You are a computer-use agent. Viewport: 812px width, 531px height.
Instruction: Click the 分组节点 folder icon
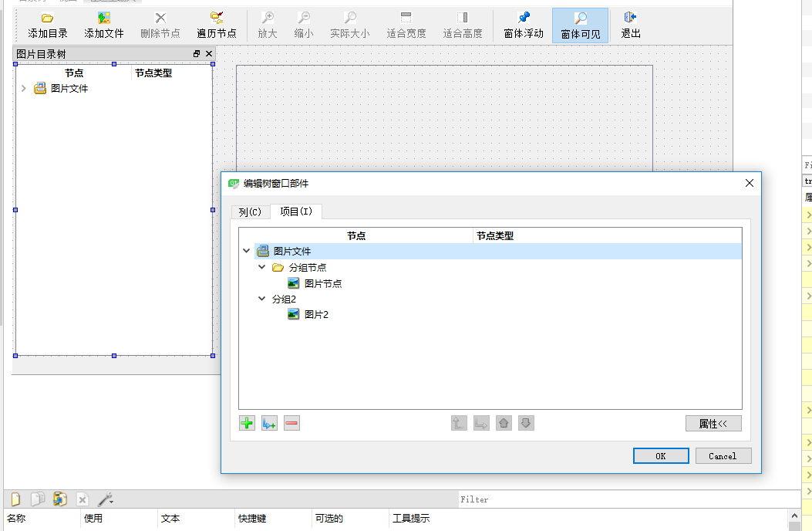point(278,267)
